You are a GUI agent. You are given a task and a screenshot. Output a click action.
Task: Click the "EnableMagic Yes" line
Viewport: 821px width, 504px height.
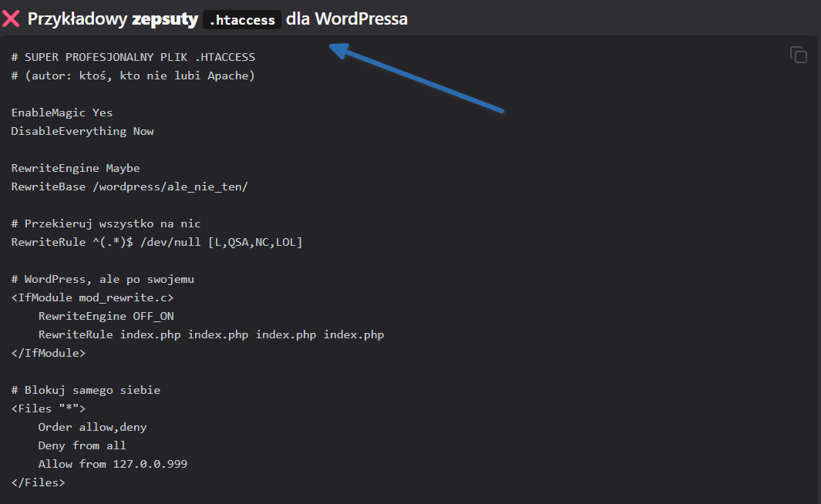(x=62, y=113)
